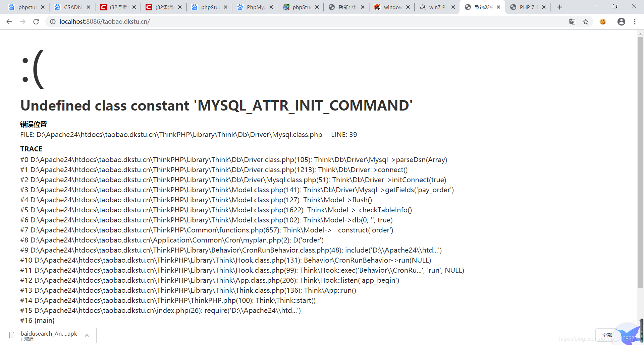Image resolution: width=644 pixels, height=345 pixels.
Task: Click the Google Translate icon in address bar
Action: [572, 21]
